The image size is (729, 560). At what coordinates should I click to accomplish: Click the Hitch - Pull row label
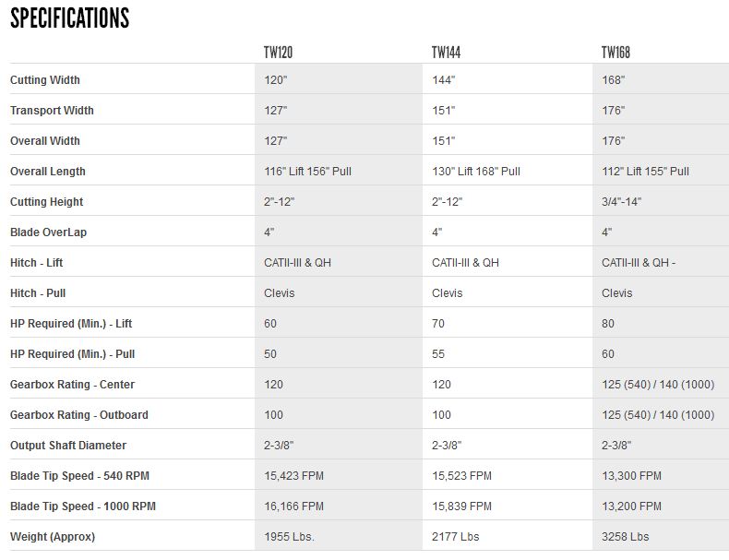[x=38, y=293]
